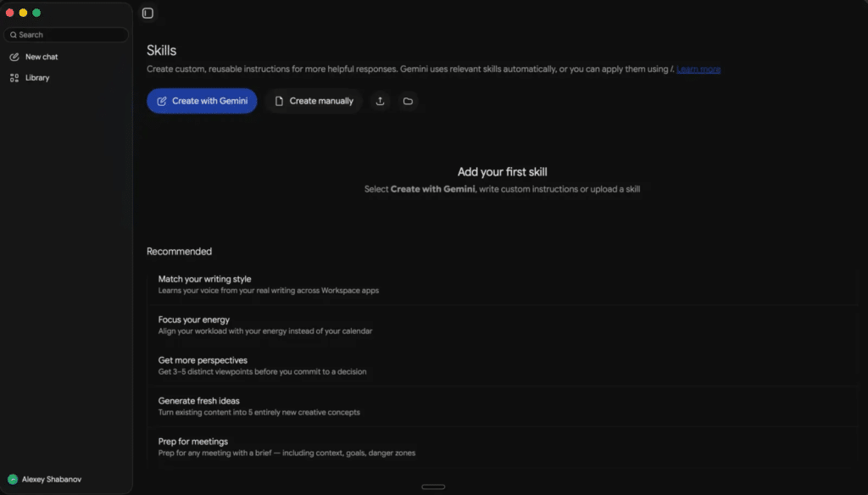Select the Get more perspectives skill
This screenshot has height=495, width=868.
(502, 365)
